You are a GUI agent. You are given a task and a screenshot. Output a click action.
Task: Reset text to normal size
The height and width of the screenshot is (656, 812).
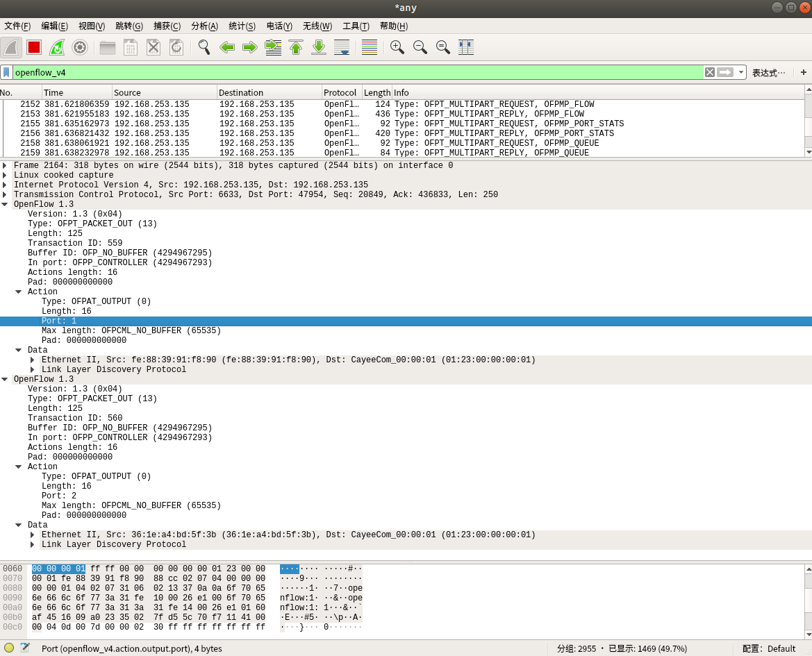tap(442, 48)
